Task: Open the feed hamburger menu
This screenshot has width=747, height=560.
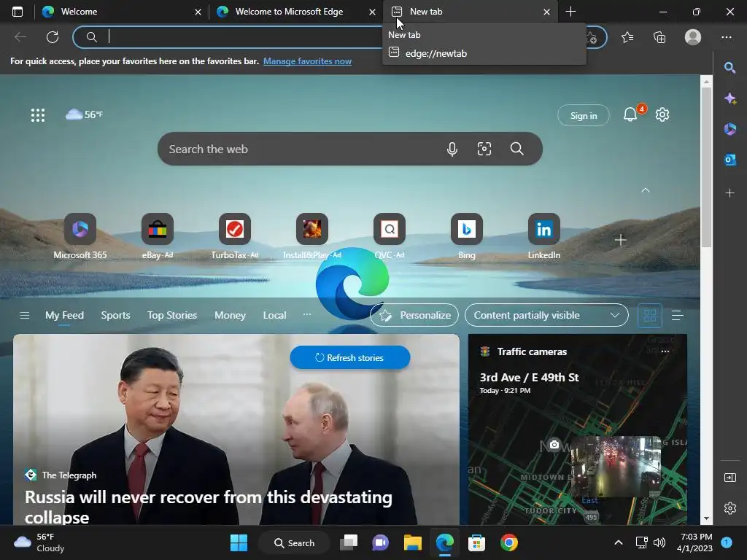Action: pyautogui.click(x=25, y=315)
